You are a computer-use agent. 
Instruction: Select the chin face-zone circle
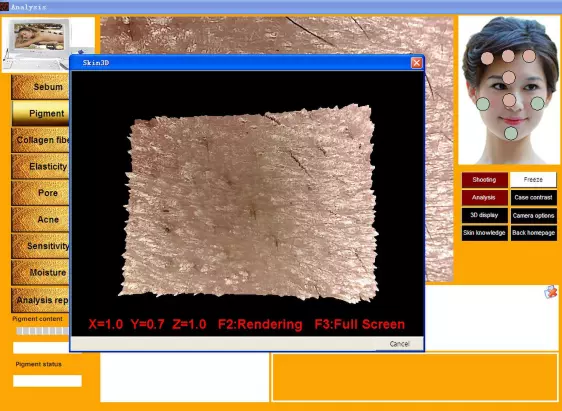511,133
